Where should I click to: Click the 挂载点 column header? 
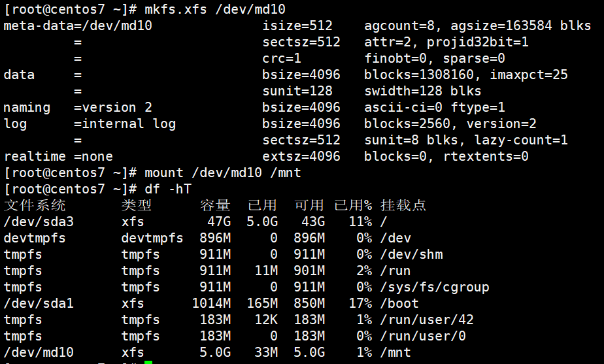click(403, 205)
